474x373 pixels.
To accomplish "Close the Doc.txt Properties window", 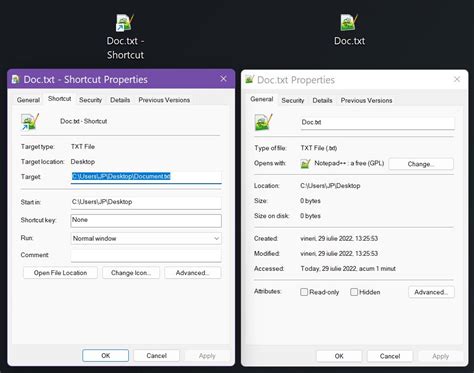I will pyautogui.click(x=457, y=79).
